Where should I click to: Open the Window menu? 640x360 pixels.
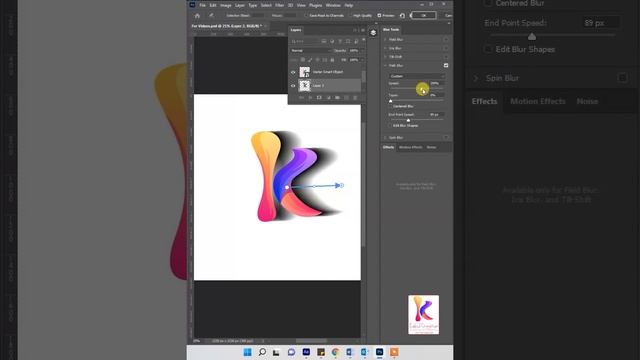[333, 5]
